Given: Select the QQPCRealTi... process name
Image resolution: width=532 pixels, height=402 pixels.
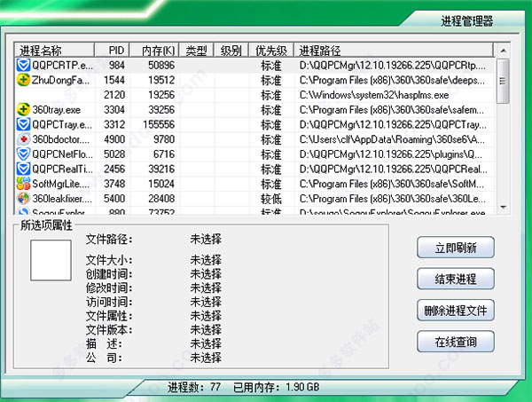Looking at the screenshot, I should tap(62, 169).
